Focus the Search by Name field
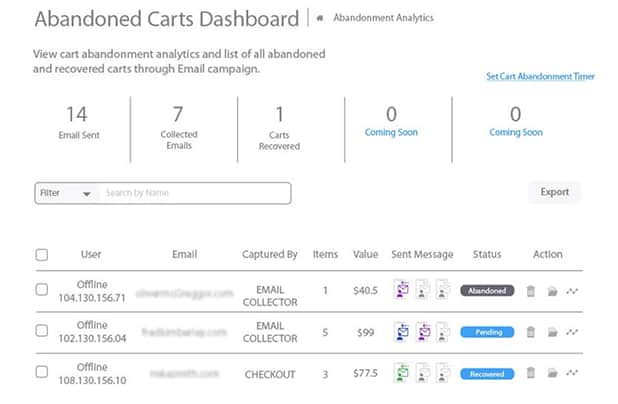The width and height of the screenshot is (618, 404). (193, 193)
